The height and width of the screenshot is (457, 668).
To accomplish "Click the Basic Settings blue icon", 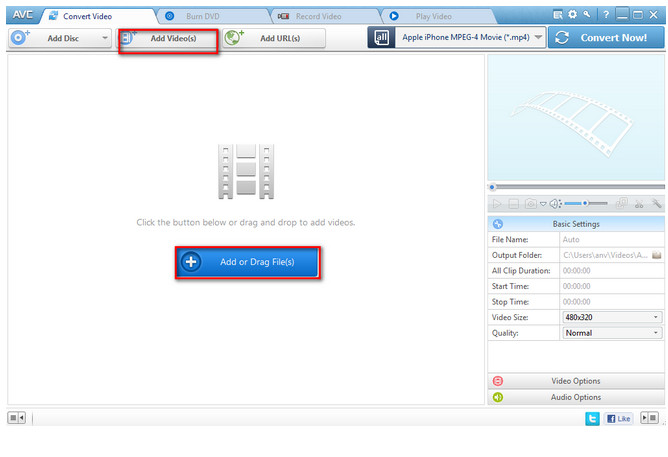I will click(x=498, y=224).
